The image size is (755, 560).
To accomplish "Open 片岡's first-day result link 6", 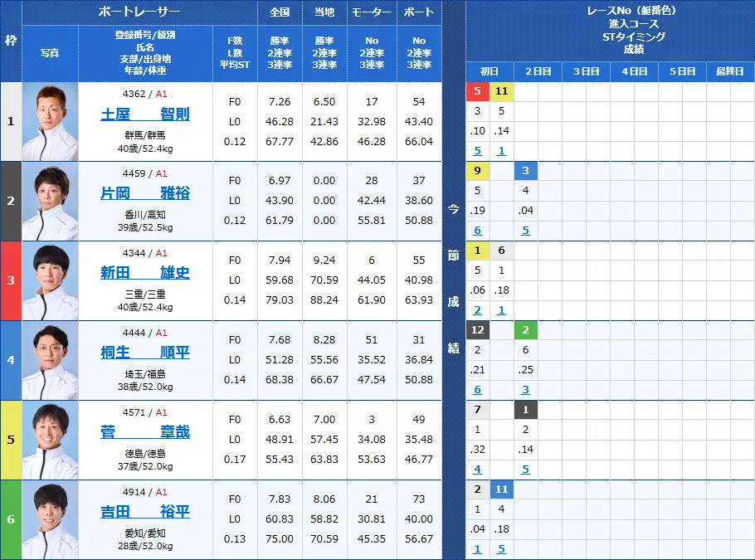I will coord(477,230).
